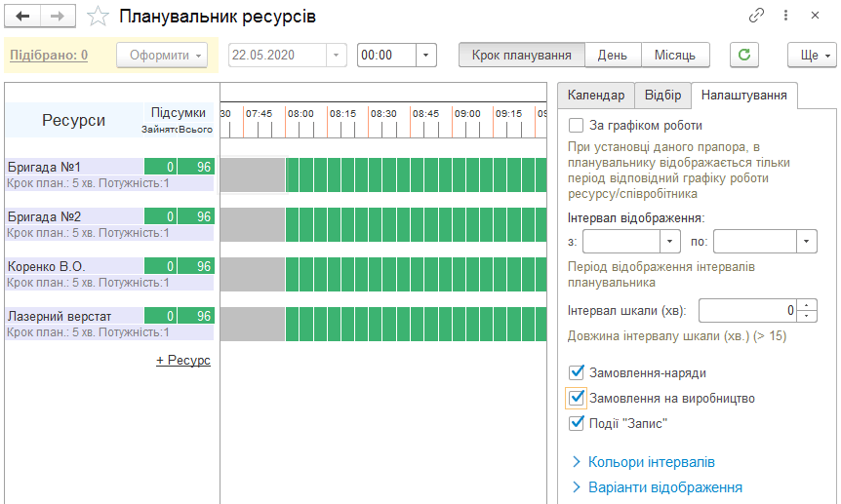
Task: Click Лазерний верстат grey unavailable interval
Action: (253, 325)
